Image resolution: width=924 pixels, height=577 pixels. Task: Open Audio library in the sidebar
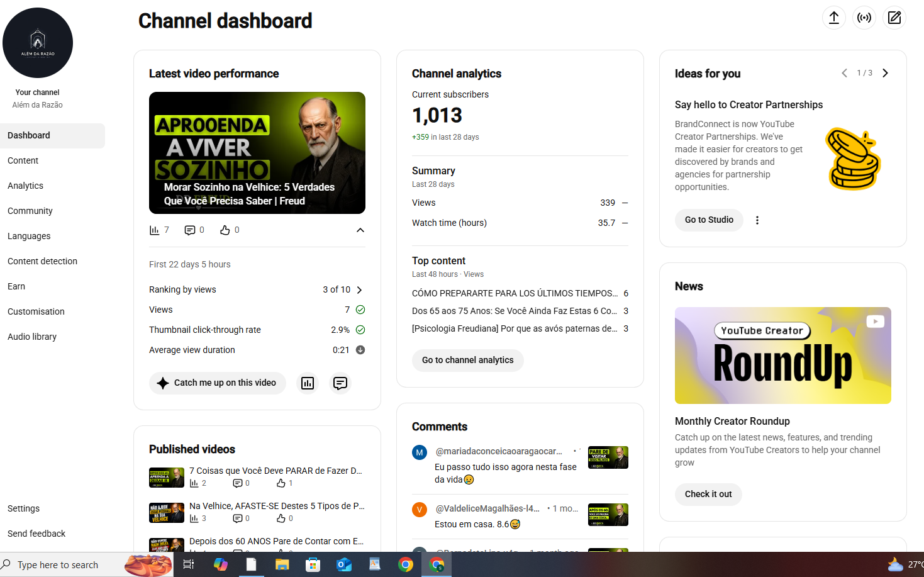(53, 337)
